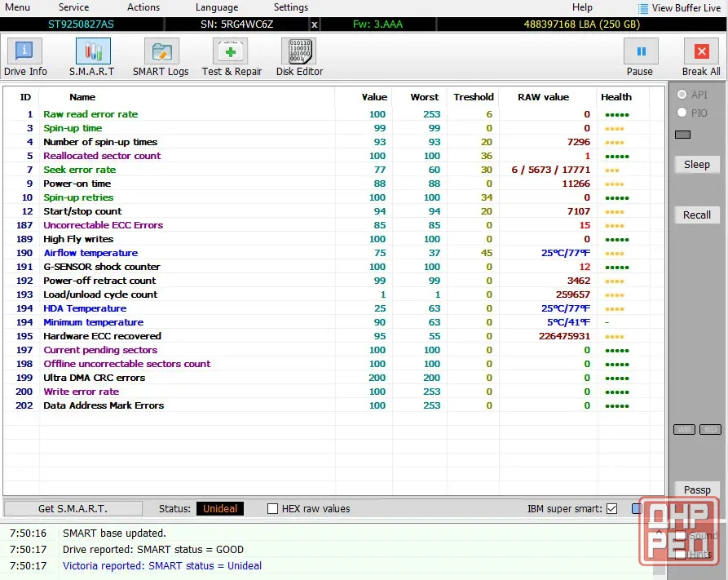Switch to Test & Repair

click(x=232, y=57)
